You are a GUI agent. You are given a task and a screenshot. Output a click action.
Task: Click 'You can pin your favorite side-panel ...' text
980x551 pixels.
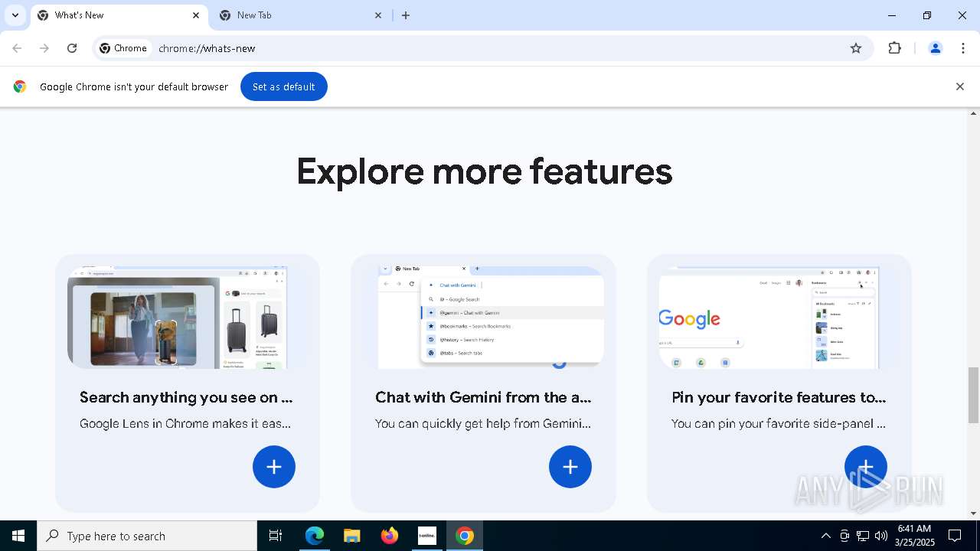point(779,423)
